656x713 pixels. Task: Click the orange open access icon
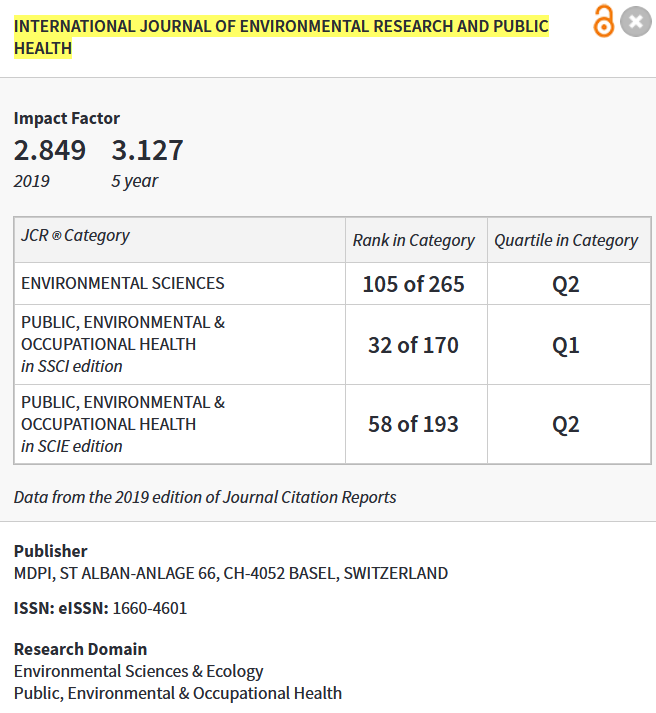point(604,21)
